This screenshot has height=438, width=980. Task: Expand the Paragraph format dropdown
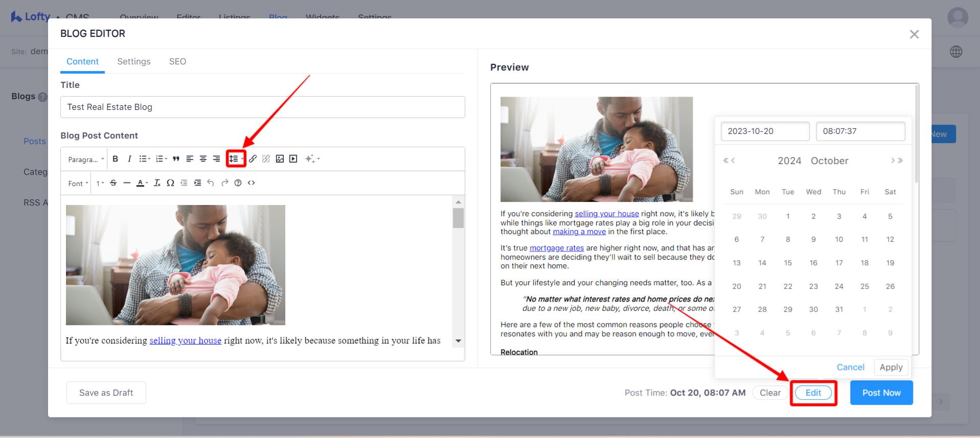[x=86, y=159]
